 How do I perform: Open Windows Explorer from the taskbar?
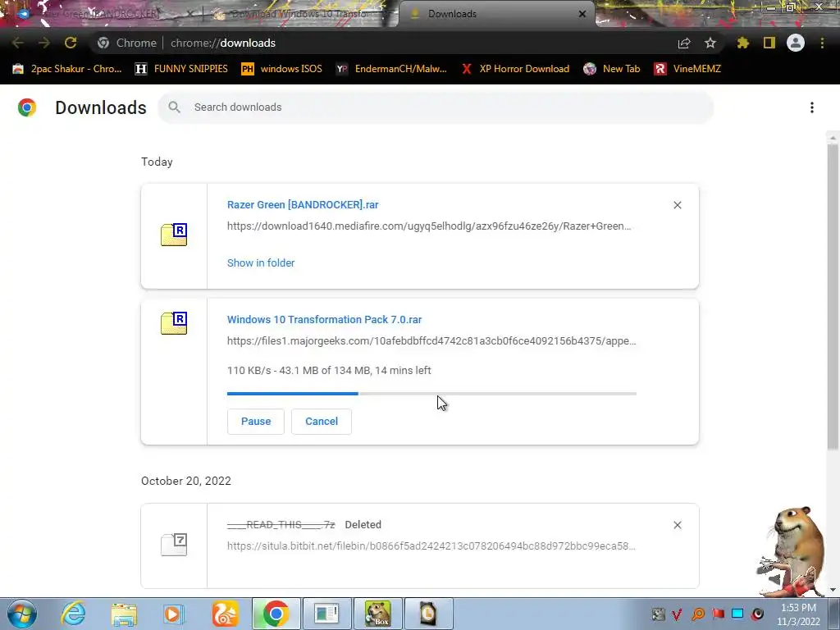click(x=124, y=614)
